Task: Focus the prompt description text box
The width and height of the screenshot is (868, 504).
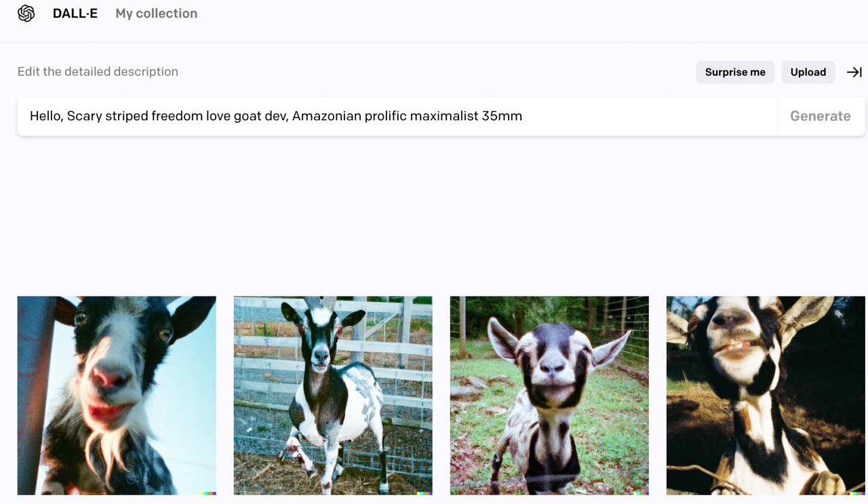Action: [x=397, y=116]
